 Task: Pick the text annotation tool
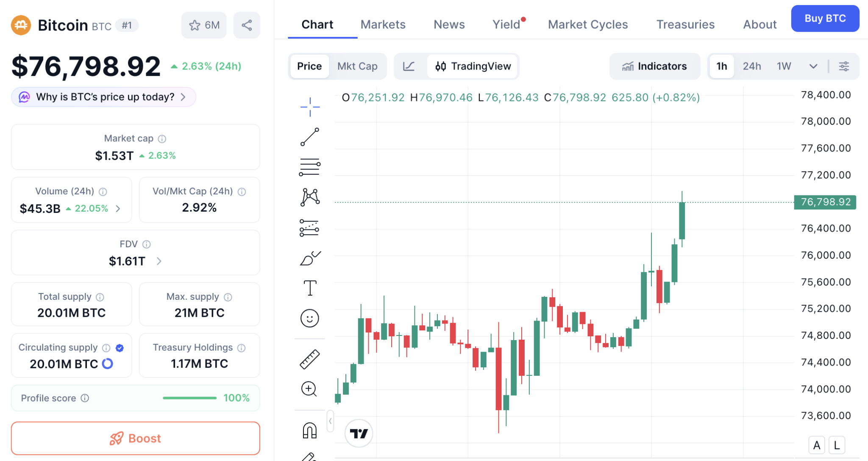point(310,288)
